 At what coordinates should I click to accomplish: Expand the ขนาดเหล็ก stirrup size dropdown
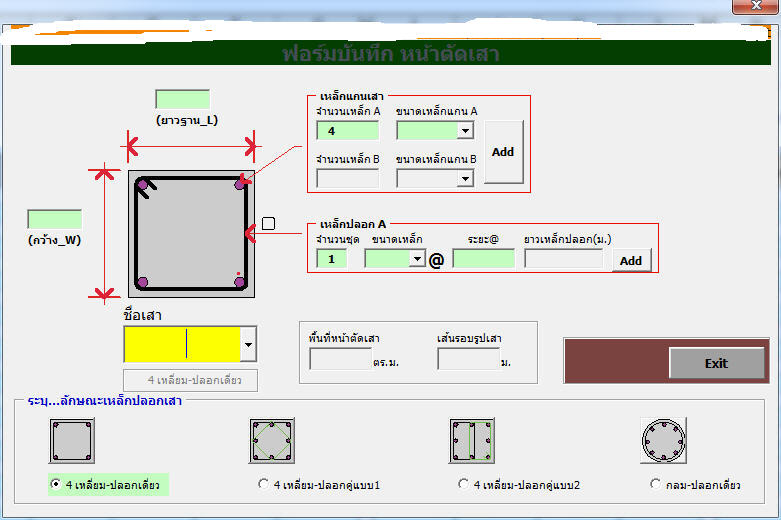[x=417, y=259]
